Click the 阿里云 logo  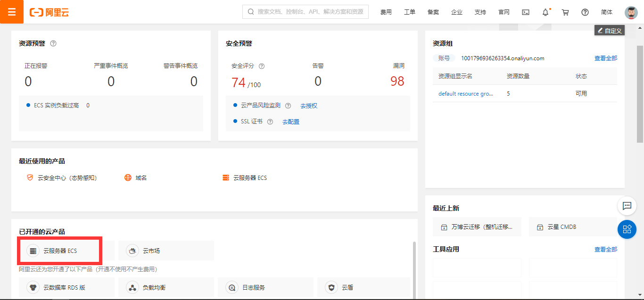(x=49, y=13)
